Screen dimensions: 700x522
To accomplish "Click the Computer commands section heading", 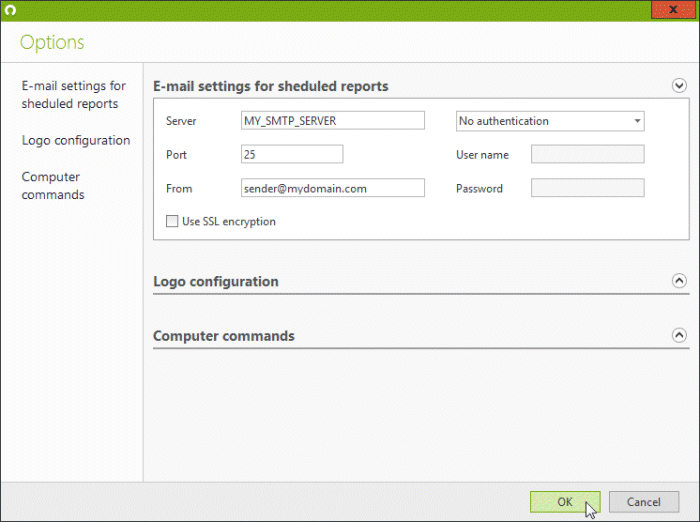I will (224, 336).
